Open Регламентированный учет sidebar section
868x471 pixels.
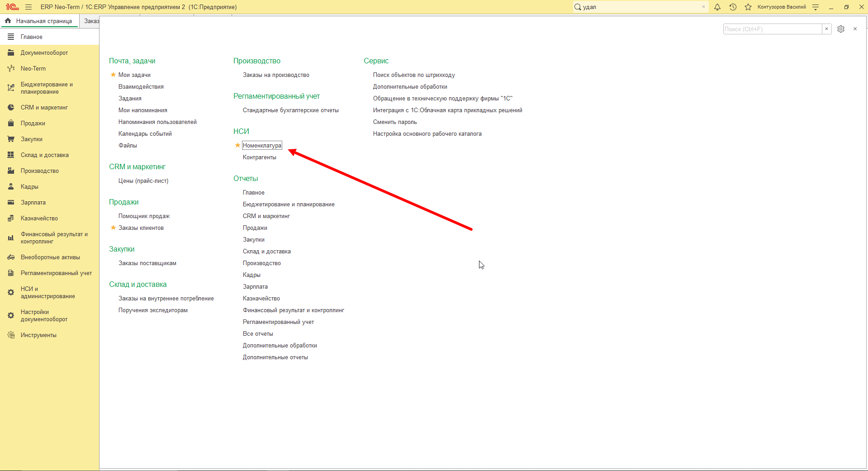(x=50, y=273)
